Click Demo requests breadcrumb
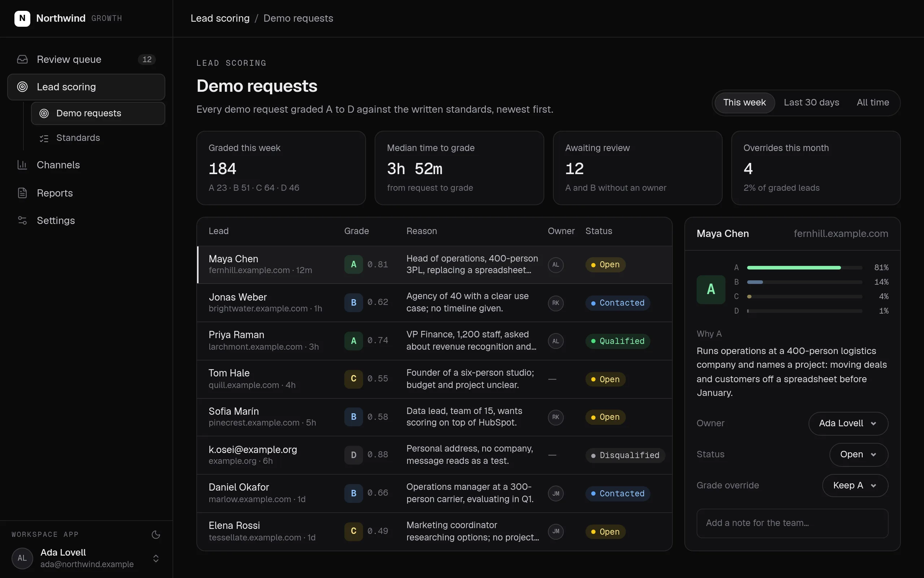This screenshot has width=924, height=578. click(x=298, y=18)
